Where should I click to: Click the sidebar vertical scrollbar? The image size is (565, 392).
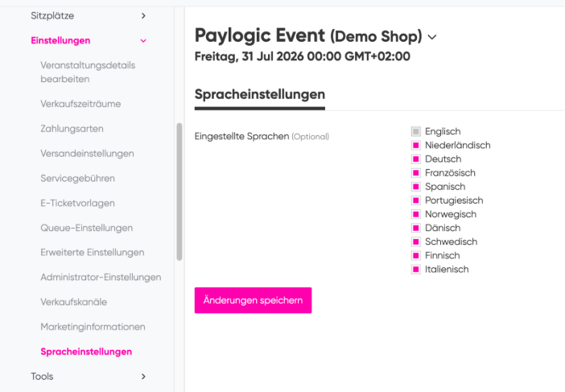(179, 192)
